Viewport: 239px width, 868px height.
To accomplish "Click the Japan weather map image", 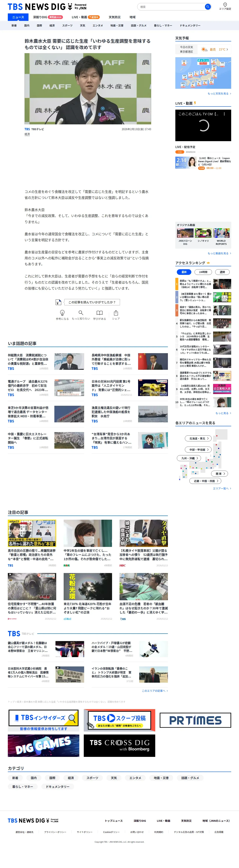I will (x=203, y=73).
